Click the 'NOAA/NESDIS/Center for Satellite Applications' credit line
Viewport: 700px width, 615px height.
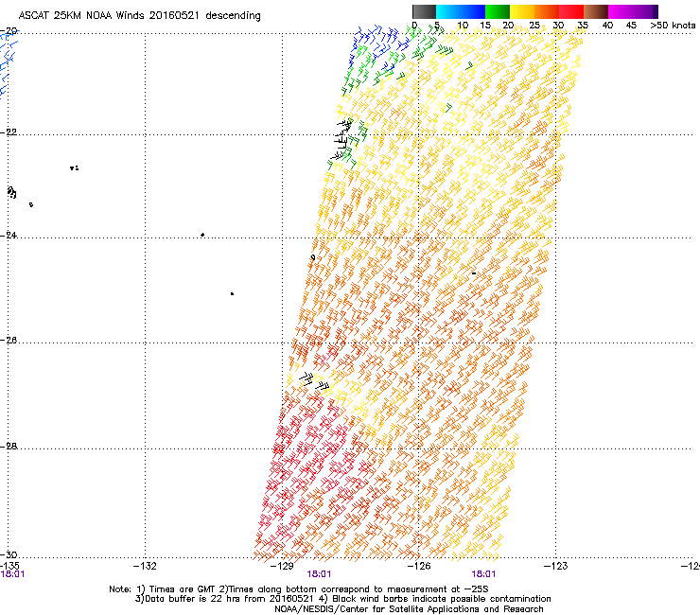tap(409, 609)
